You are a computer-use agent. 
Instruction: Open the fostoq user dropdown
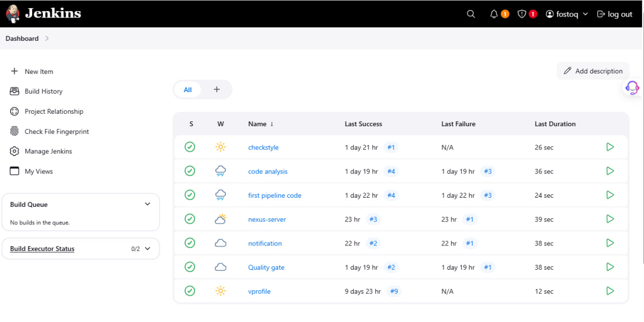[567, 14]
